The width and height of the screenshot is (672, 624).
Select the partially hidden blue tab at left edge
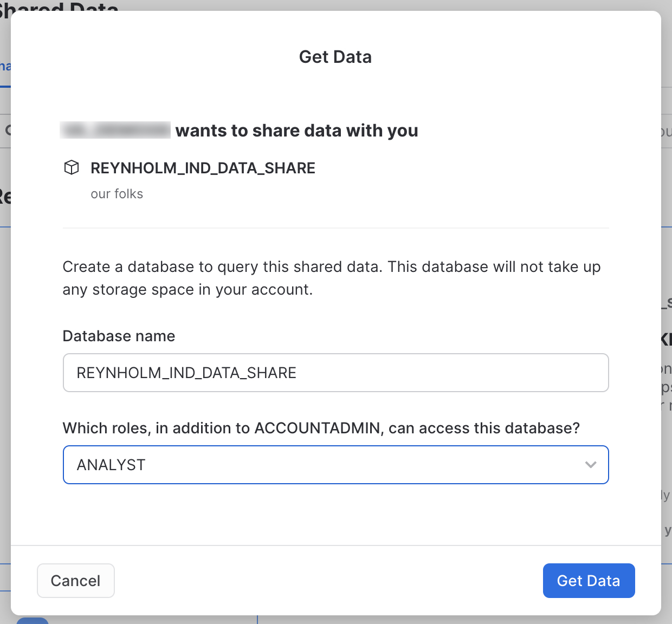click(5, 68)
